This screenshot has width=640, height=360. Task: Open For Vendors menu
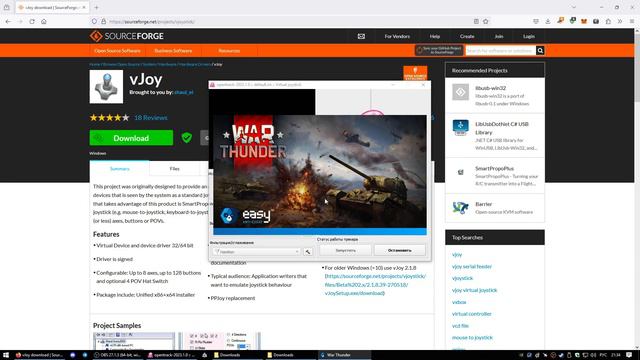(397, 36)
